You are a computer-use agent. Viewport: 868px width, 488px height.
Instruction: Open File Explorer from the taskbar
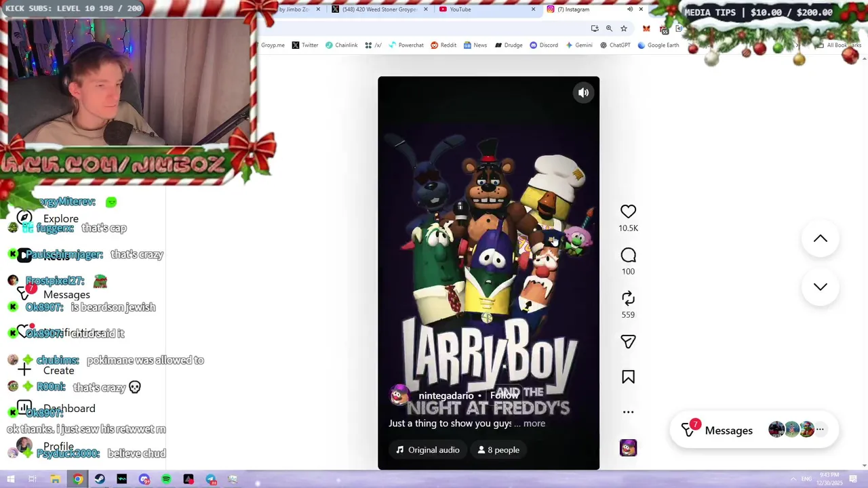(x=55, y=479)
